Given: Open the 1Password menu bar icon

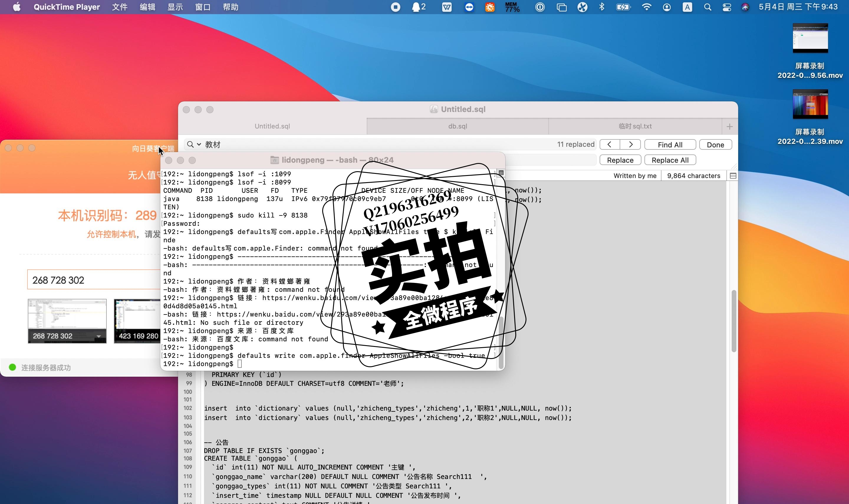Looking at the screenshot, I should (540, 7).
